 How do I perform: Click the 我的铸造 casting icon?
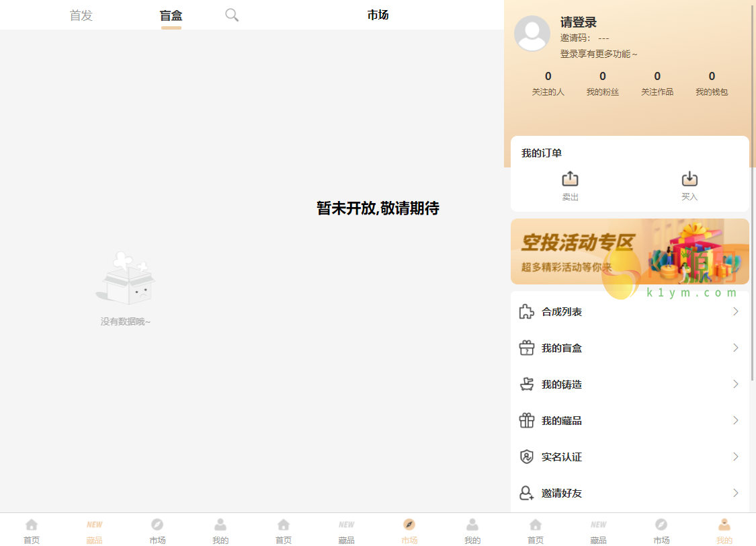pyautogui.click(x=526, y=384)
